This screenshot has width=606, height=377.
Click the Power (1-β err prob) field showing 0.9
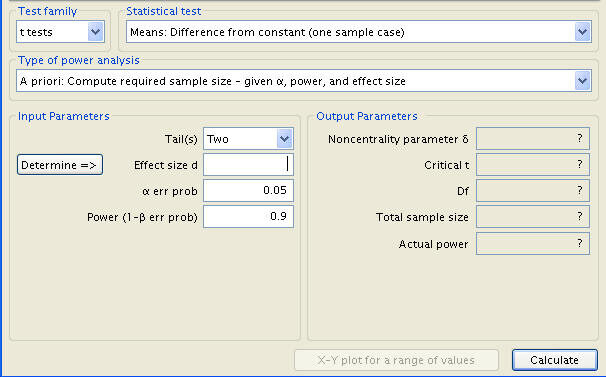tap(249, 217)
